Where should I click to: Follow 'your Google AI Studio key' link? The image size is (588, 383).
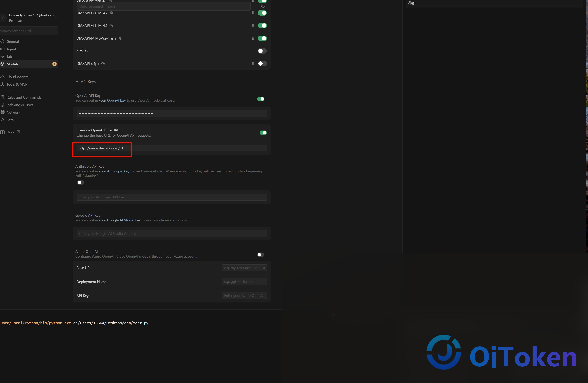120,220
